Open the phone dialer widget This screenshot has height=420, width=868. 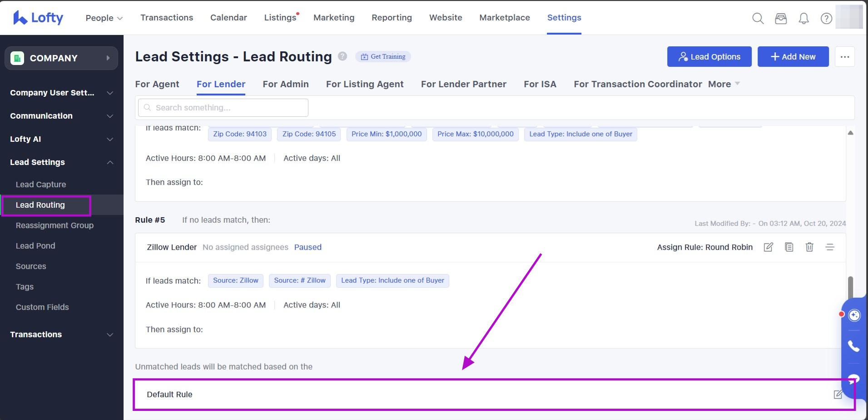click(x=854, y=346)
